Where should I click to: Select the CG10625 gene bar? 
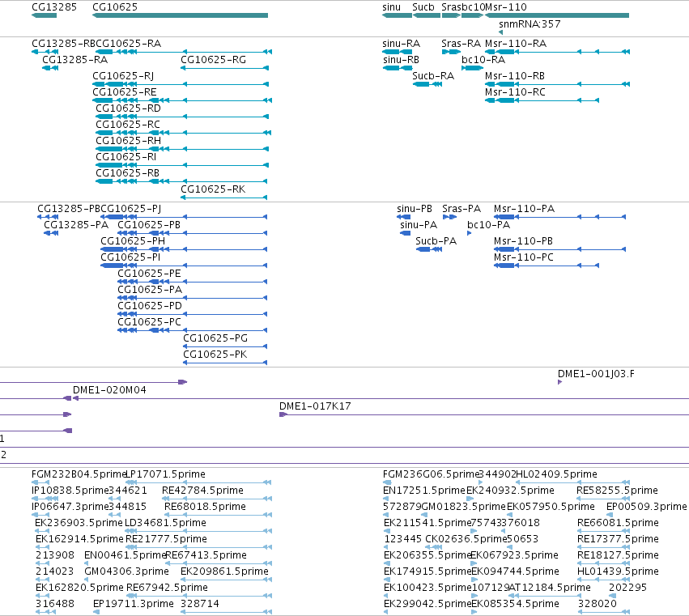point(181,15)
